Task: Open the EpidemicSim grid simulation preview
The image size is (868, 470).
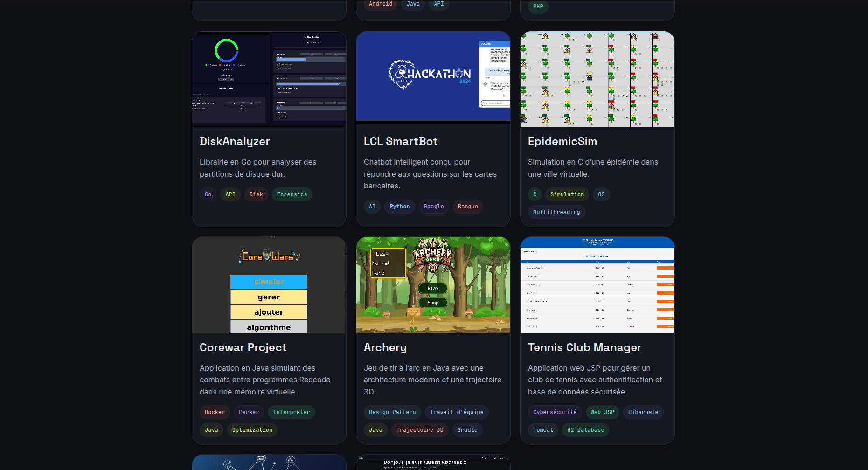Action: (x=597, y=79)
